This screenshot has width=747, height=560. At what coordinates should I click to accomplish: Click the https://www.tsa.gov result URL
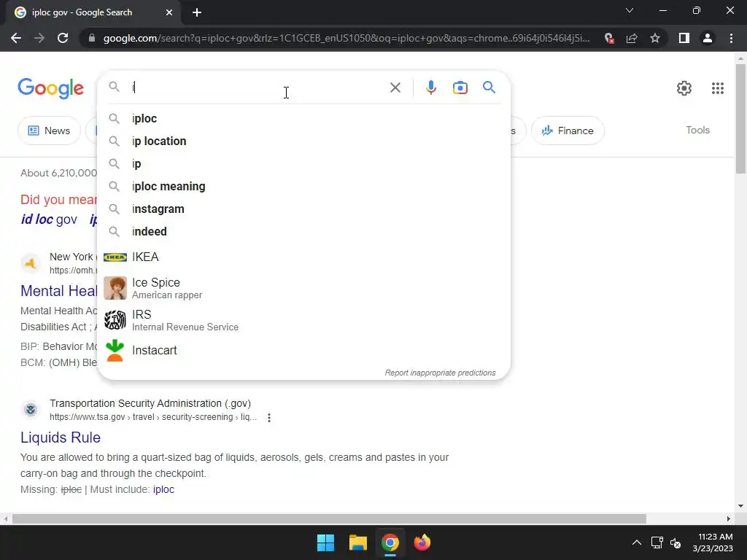[x=153, y=417]
